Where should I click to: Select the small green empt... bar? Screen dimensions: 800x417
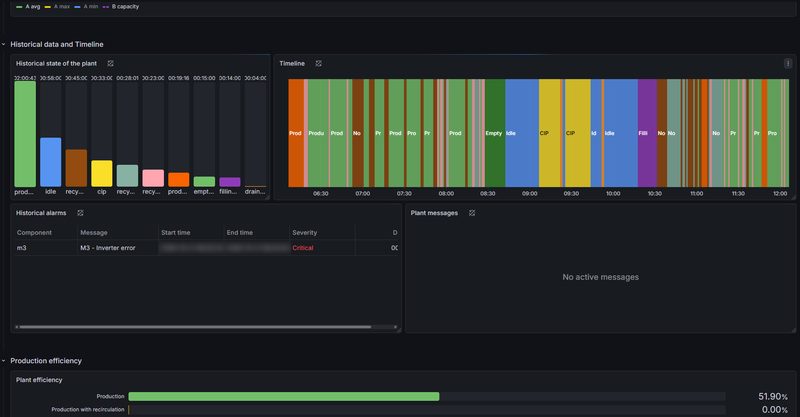coord(204,182)
